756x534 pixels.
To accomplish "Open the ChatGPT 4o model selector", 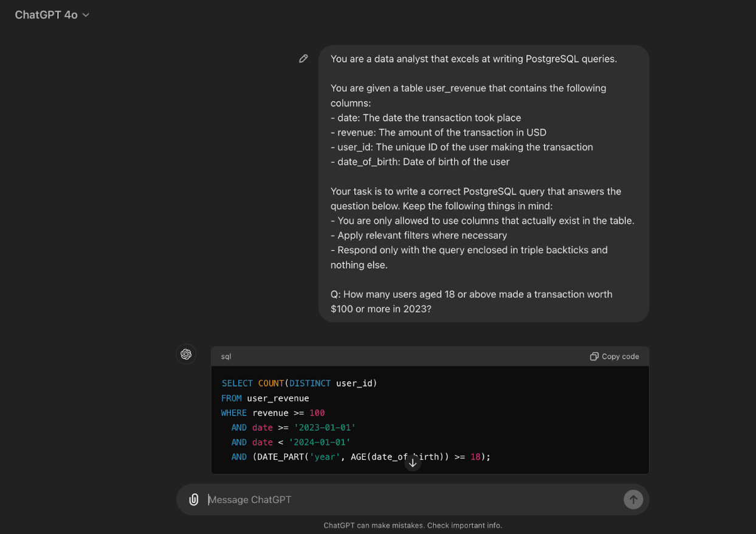I will [46, 15].
